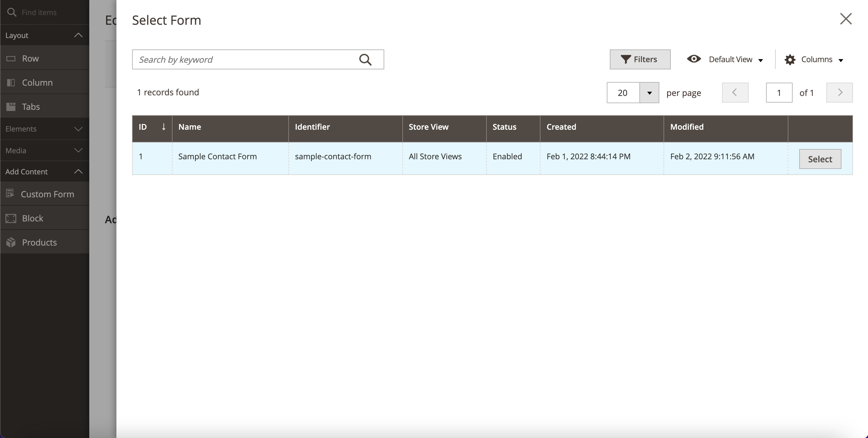This screenshot has height=438, width=868.
Task: Click the Filters button
Action: coord(640,59)
